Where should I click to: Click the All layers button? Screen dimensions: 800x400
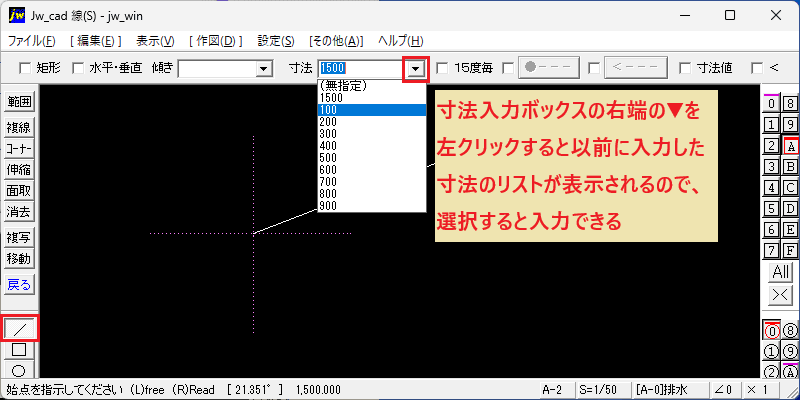[781, 272]
